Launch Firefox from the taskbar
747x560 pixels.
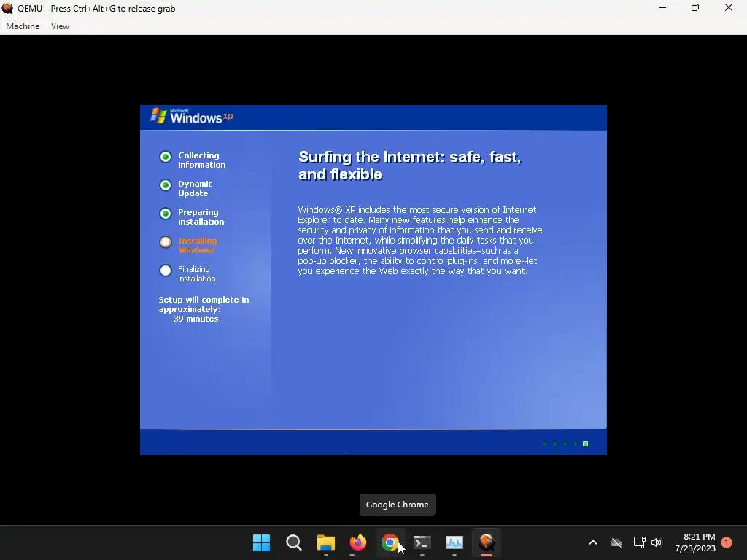[357, 542]
